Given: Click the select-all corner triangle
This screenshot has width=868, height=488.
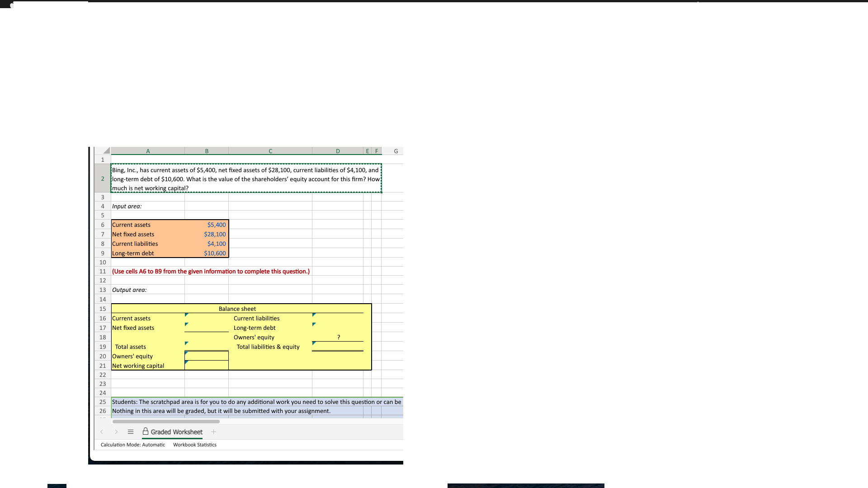Looking at the screenshot, I should click(106, 151).
